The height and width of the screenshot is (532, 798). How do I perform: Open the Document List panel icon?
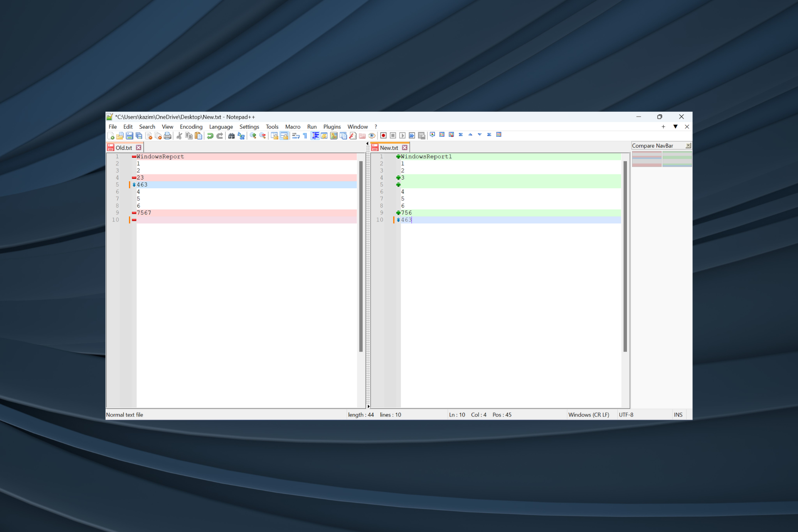pyautogui.click(x=343, y=135)
